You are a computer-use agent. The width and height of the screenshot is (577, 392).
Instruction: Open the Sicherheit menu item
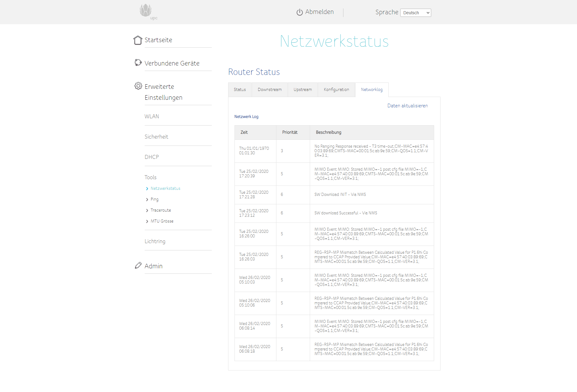tap(156, 137)
